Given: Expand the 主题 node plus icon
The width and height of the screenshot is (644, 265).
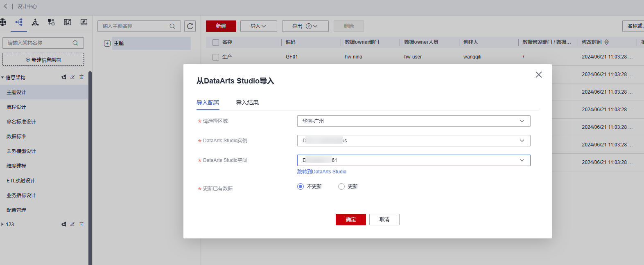Looking at the screenshot, I should click(x=107, y=43).
